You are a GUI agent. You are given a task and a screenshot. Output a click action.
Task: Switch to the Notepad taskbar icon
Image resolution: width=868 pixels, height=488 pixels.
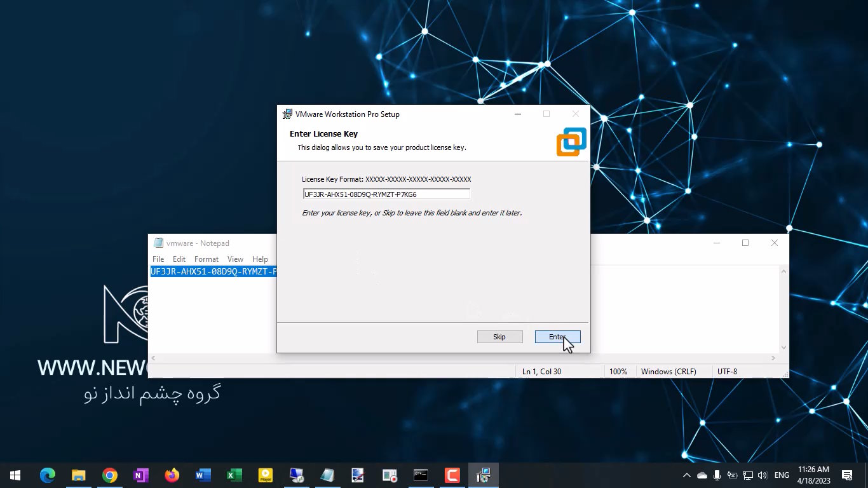328,475
